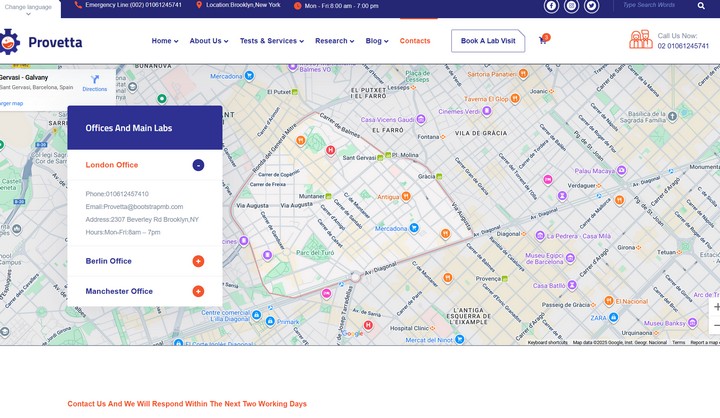Click the Call Us Now phone number
Screen dimensions: 720x418
[683, 46]
